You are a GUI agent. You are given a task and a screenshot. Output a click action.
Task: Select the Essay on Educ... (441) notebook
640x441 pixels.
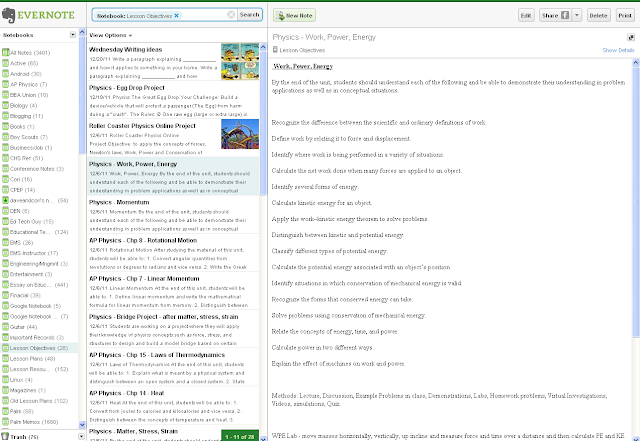tap(39, 285)
